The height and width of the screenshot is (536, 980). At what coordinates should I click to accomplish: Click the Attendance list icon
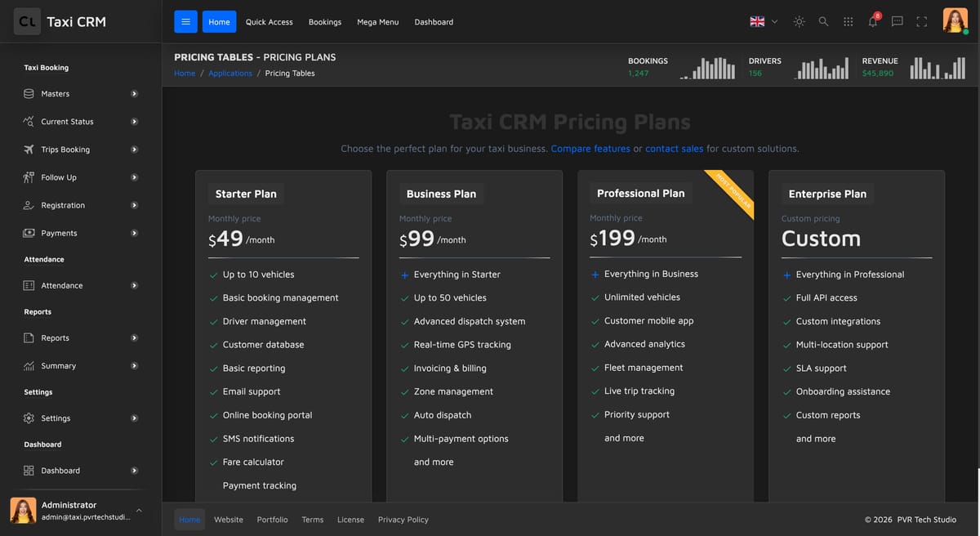pyautogui.click(x=29, y=285)
